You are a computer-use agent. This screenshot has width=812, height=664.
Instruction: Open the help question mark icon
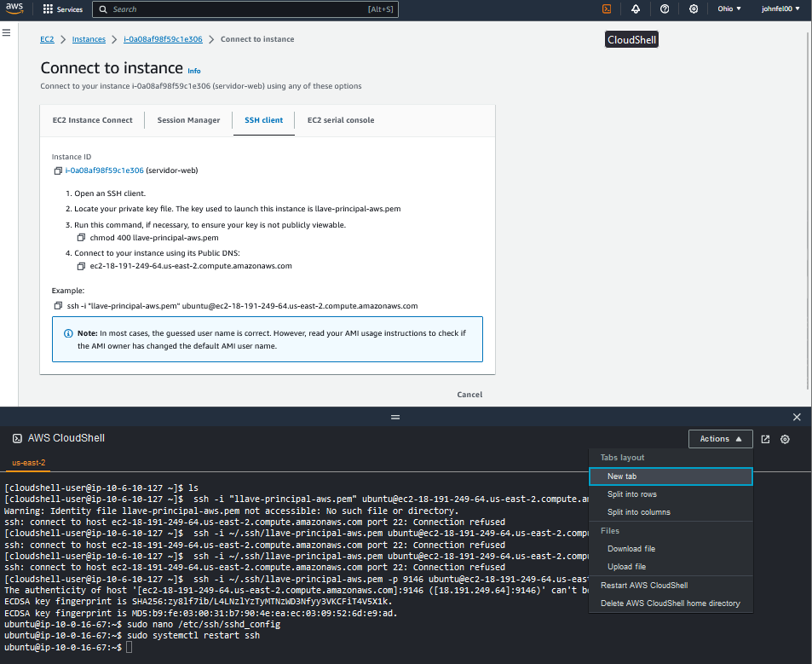click(665, 9)
